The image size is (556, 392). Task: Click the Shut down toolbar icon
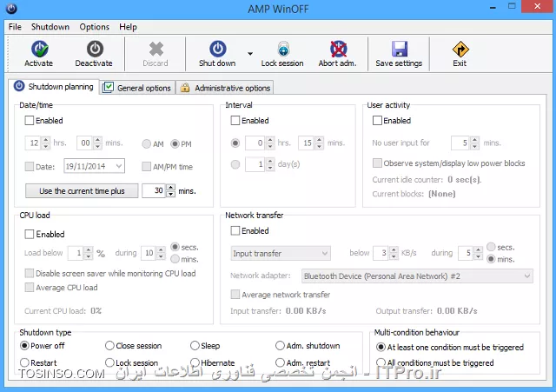[217, 49]
